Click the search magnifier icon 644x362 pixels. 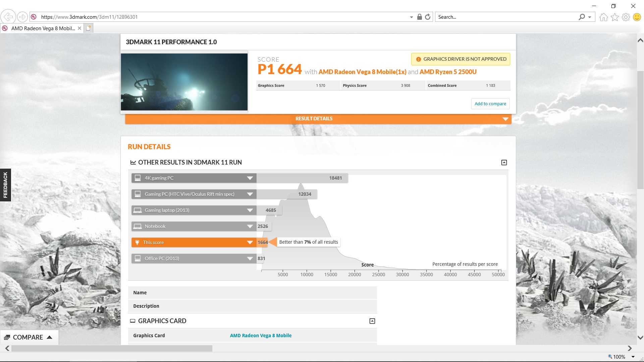pos(582,17)
